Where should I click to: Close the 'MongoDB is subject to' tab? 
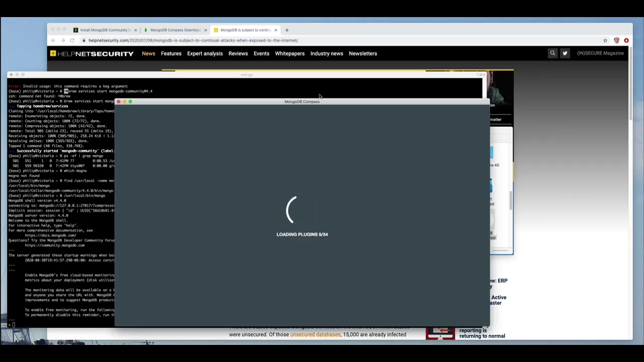(x=276, y=30)
